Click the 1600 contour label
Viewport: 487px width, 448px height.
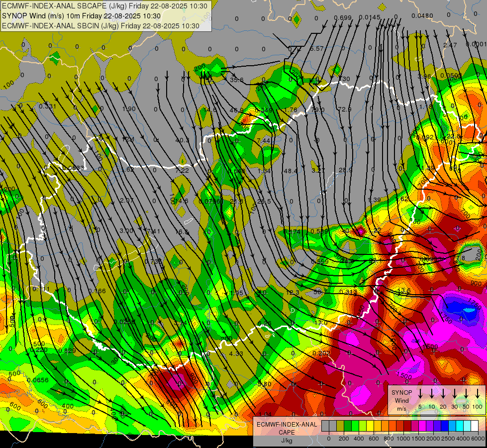pyautogui.click(x=430, y=346)
